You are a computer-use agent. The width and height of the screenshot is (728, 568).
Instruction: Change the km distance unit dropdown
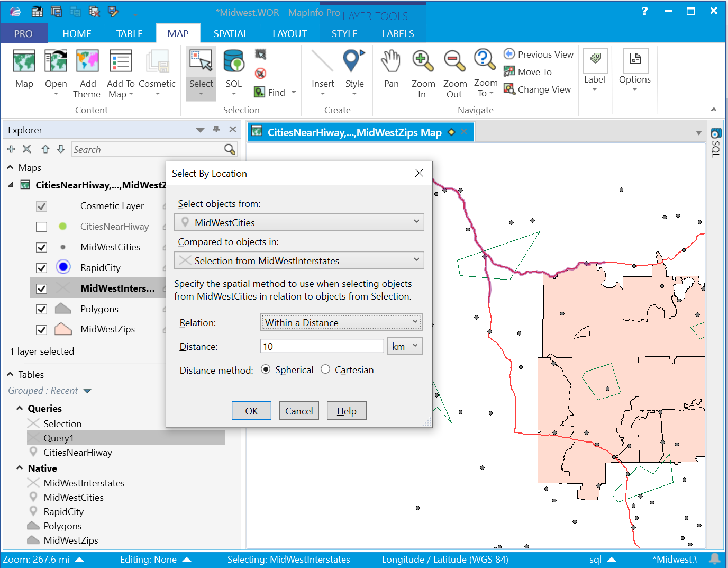405,346
